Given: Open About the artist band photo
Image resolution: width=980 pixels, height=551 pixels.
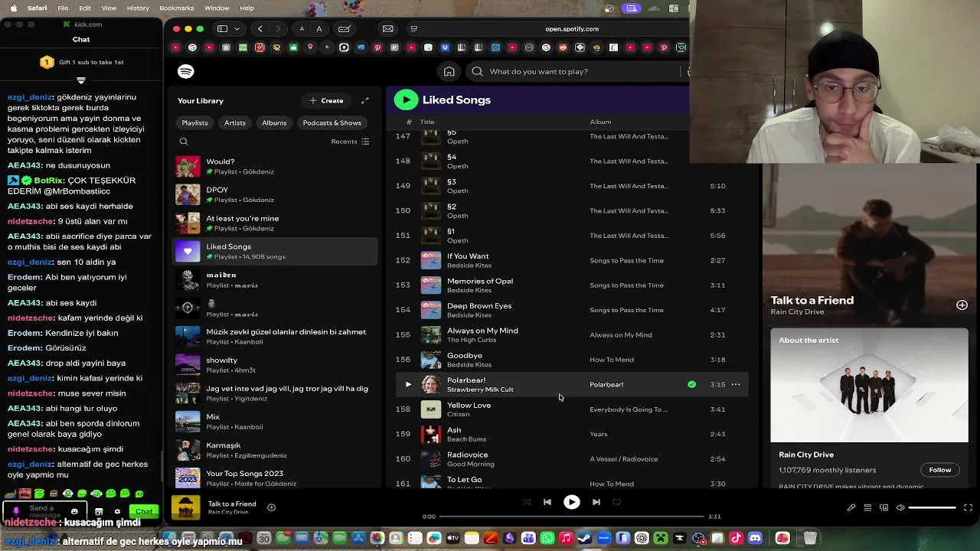Looking at the screenshot, I should click(x=869, y=386).
